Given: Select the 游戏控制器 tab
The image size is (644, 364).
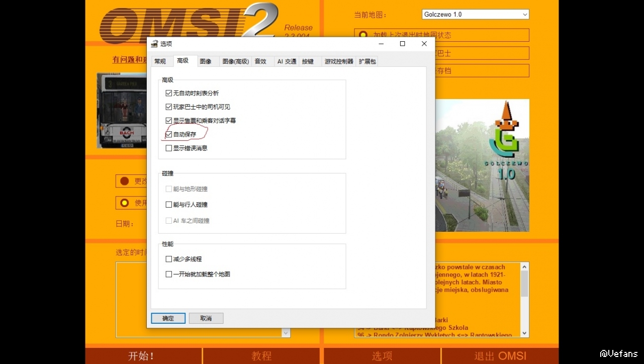Looking at the screenshot, I should [339, 61].
